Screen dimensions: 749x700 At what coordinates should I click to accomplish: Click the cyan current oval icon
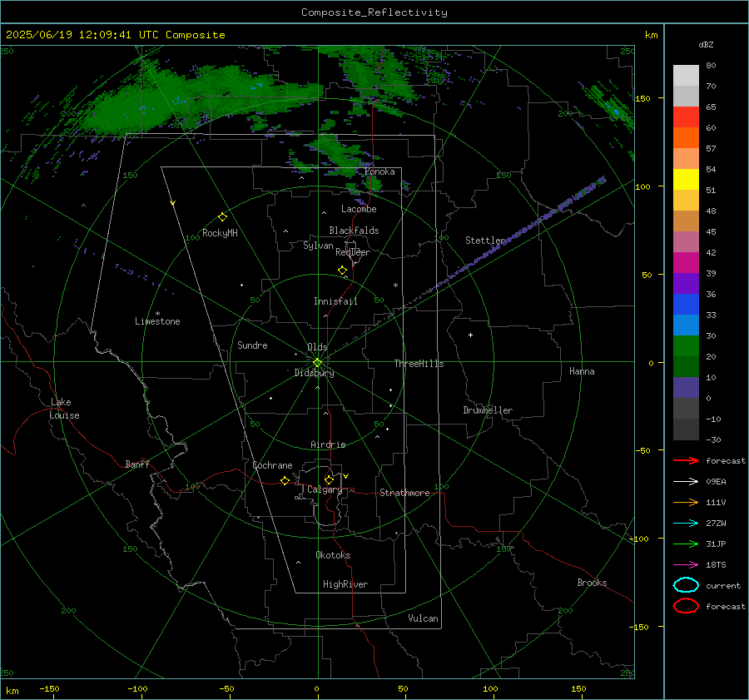(686, 585)
